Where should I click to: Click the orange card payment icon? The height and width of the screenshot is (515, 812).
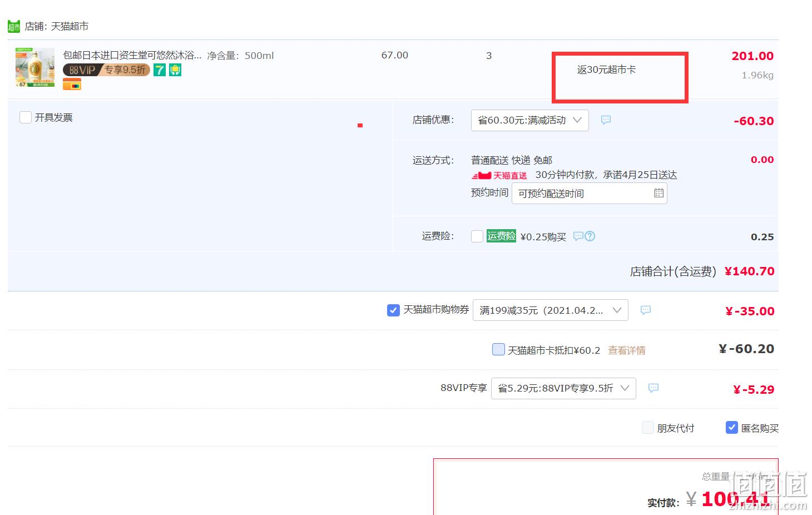(72, 85)
